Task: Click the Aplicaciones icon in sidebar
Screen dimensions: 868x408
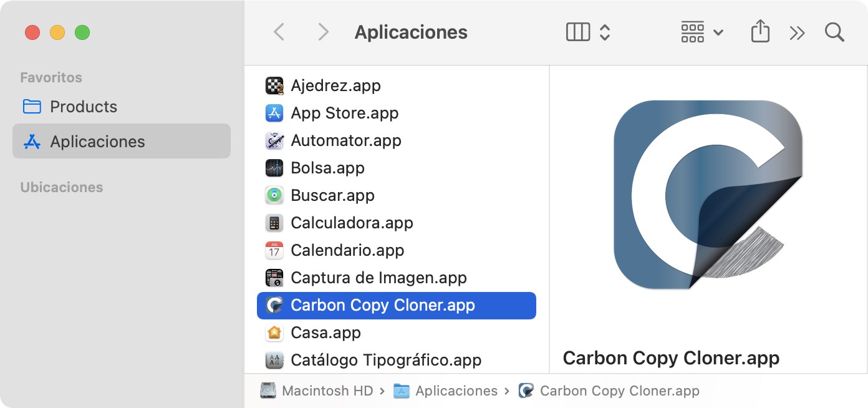Action: click(x=32, y=142)
